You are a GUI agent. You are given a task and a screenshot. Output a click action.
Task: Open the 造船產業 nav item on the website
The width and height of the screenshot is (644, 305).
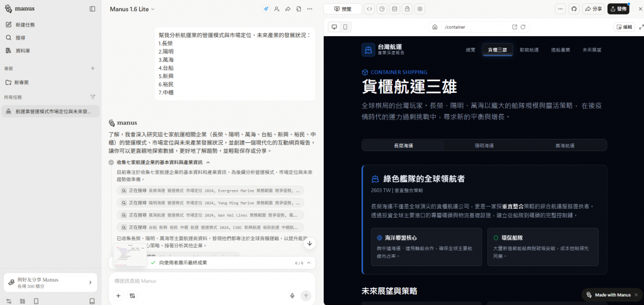click(561, 50)
